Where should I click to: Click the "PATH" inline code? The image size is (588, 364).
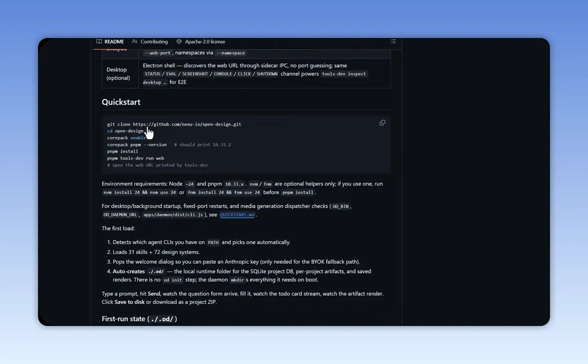point(213,242)
